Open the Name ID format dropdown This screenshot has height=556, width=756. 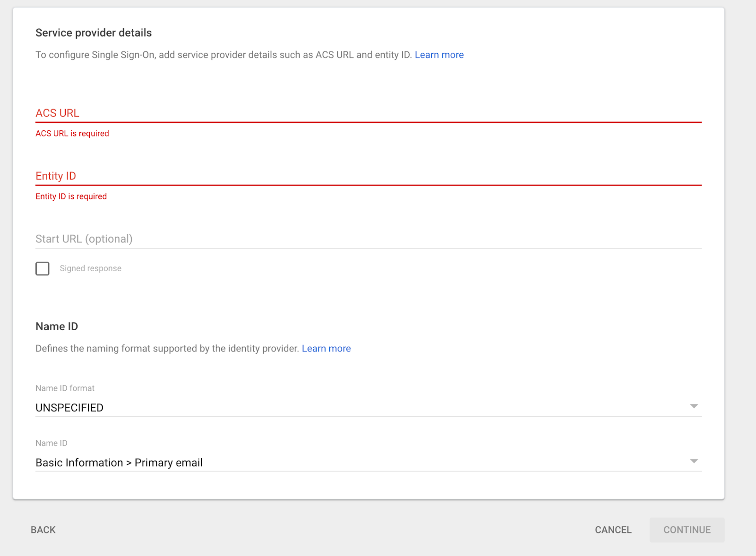331,407
